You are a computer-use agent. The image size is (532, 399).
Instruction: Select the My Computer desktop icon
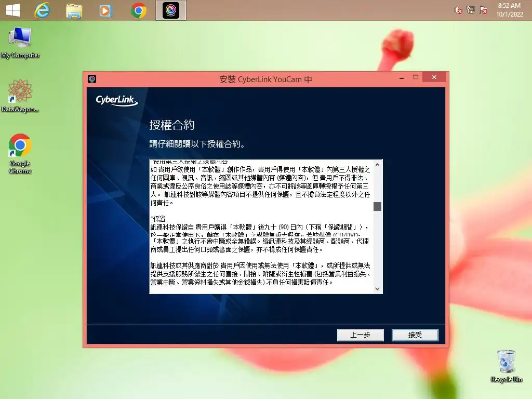(x=20, y=43)
